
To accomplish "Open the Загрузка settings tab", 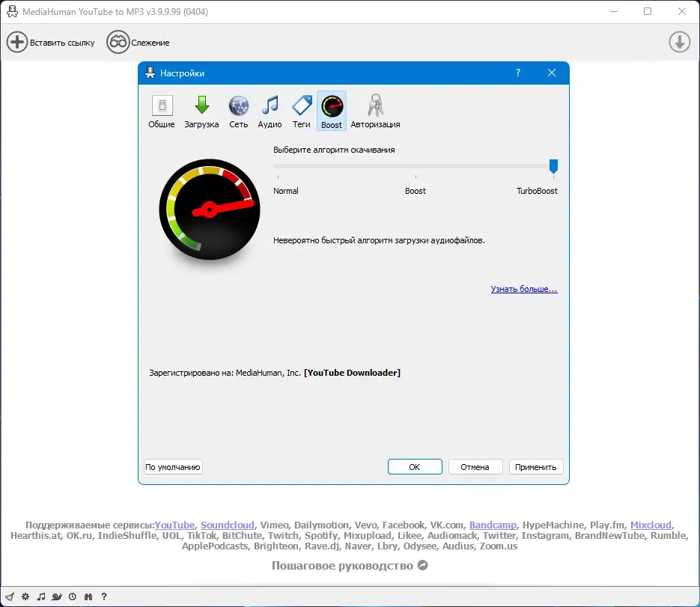I will point(202,112).
